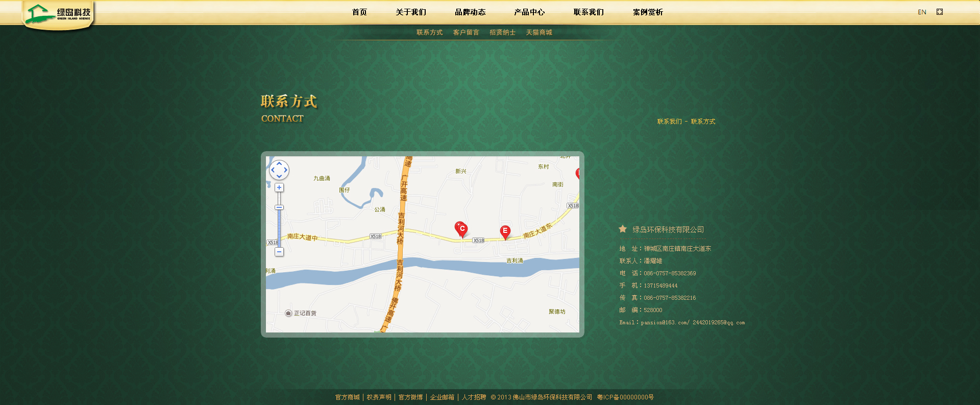Click the map zoom slider handle
Screen dimensions: 980x405
(279, 207)
